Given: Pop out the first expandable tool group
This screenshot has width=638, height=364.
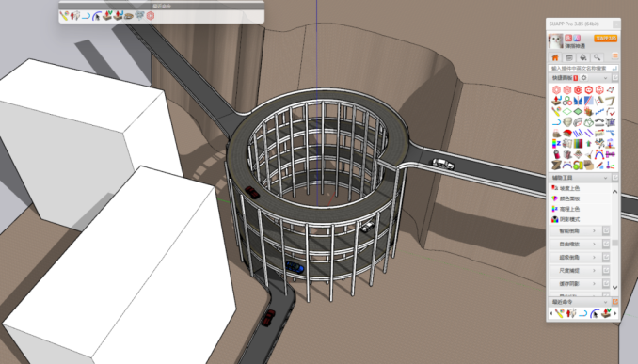Looking at the screenshot, I should 606,231.
